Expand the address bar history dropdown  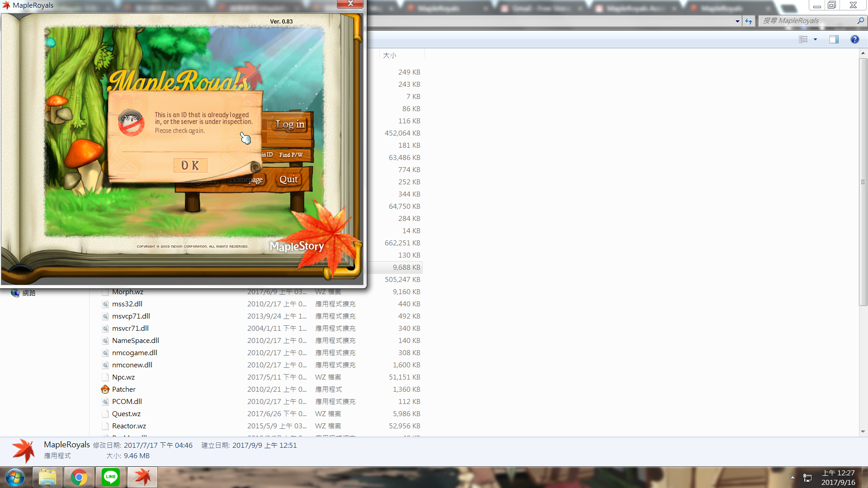pyautogui.click(x=737, y=21)
